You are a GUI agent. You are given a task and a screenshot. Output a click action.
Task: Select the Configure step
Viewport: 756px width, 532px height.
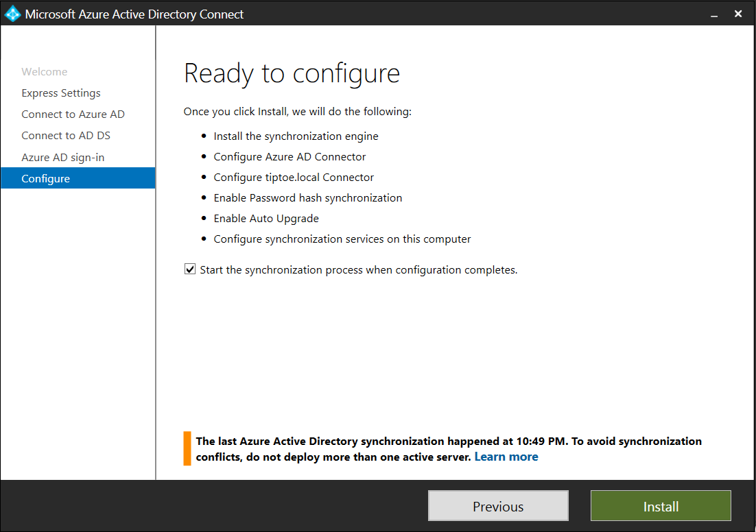tap(78, 178)
